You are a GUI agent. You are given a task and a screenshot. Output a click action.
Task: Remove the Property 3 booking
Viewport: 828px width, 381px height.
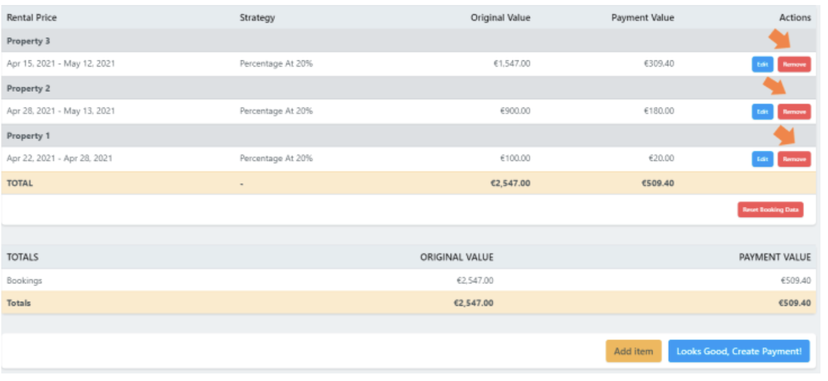tap(794, 64)
